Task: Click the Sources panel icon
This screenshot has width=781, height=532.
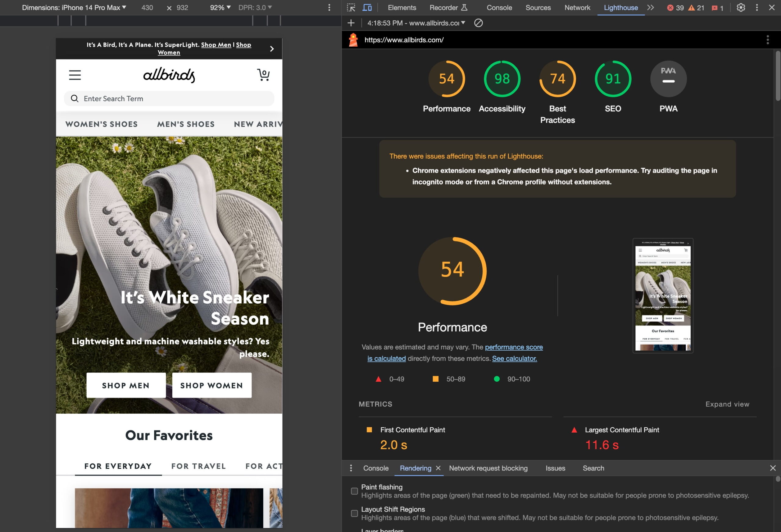Action: point(537,7)
